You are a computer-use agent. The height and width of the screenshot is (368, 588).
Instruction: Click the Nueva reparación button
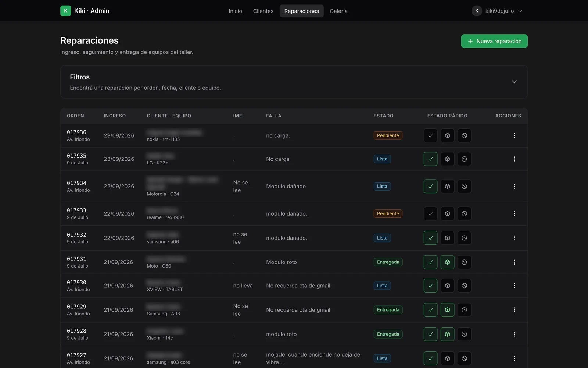pos(494,41)
